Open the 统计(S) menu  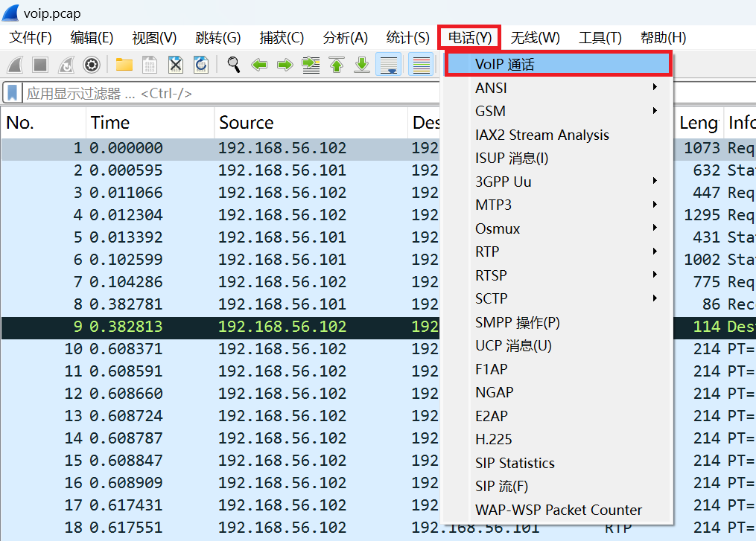408,37
